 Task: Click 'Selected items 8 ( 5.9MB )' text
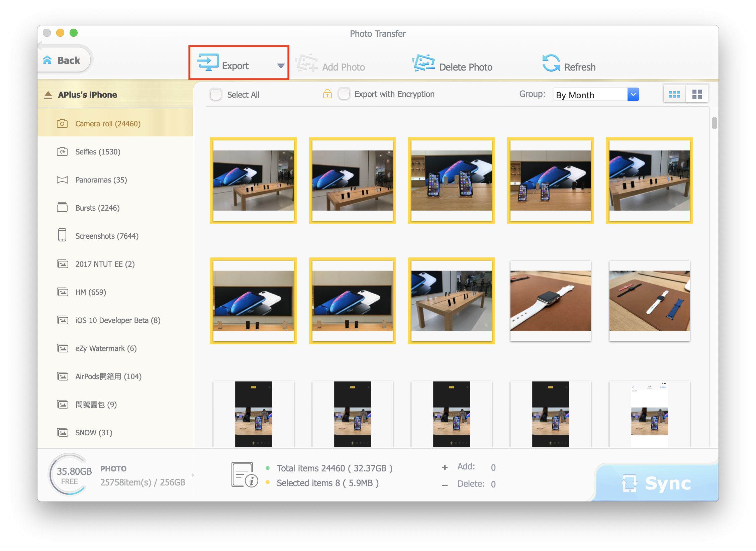point(328,483)
